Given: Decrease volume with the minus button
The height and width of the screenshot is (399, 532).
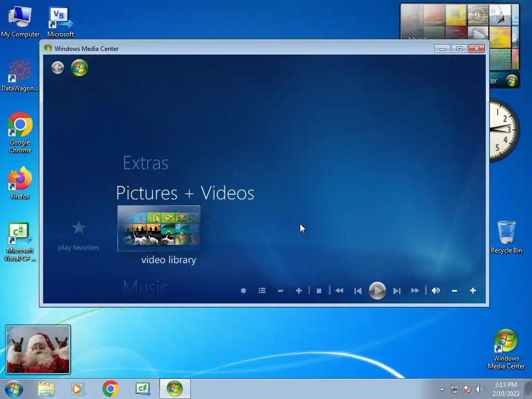Looking at the screenshot, I should tap(455, 291).
